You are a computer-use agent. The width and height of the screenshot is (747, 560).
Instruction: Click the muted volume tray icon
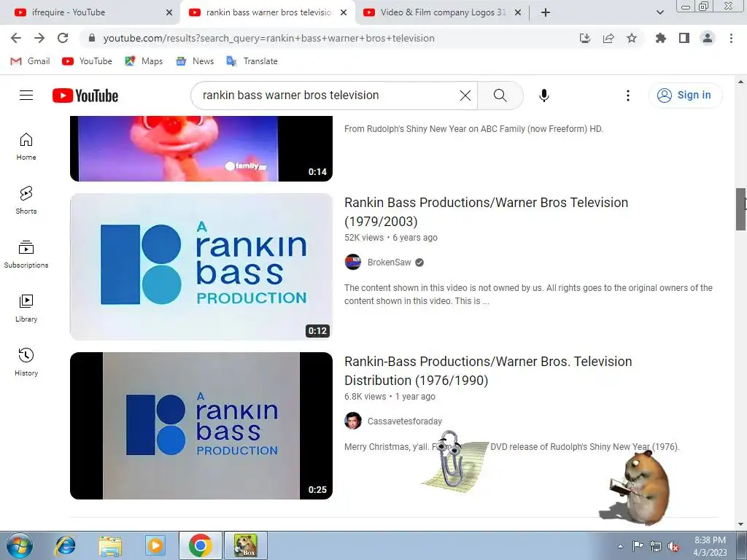[673, 547]
